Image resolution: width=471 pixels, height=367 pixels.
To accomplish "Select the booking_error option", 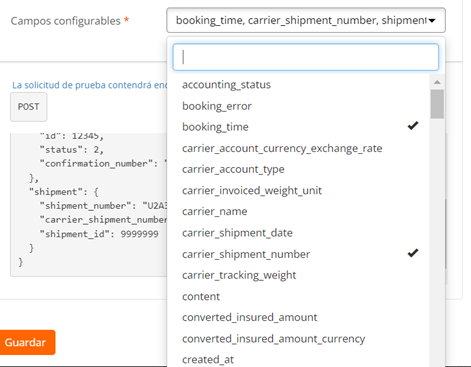I will 299,106.
